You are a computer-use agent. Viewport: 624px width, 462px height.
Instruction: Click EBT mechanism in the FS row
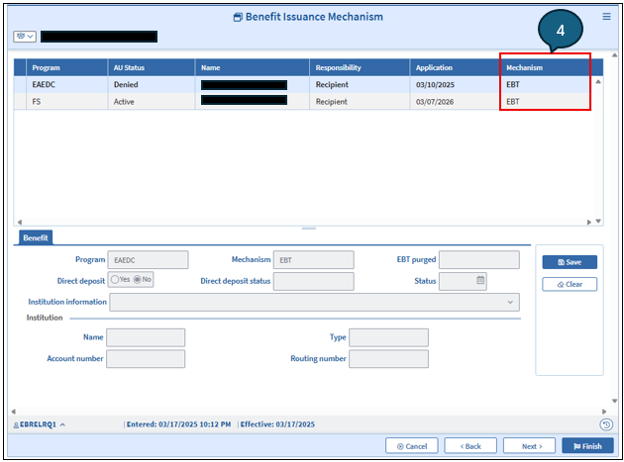[513, 101]
